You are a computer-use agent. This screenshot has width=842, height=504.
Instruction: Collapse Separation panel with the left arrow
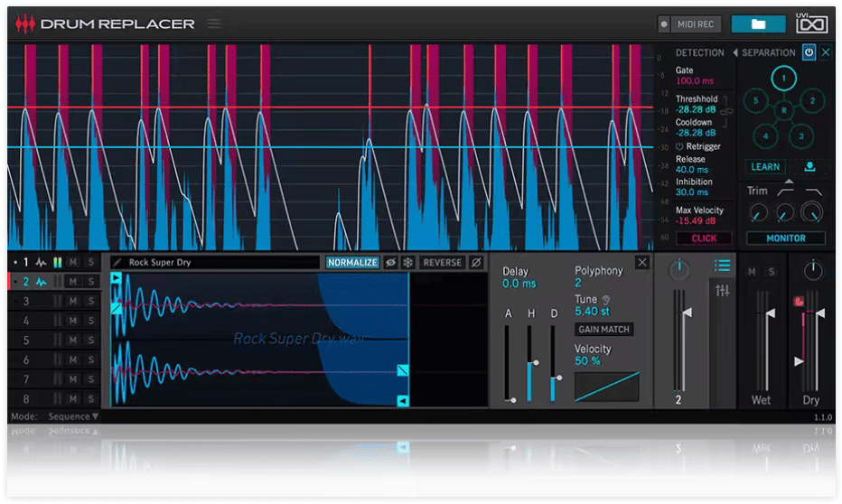coord(735,52)
